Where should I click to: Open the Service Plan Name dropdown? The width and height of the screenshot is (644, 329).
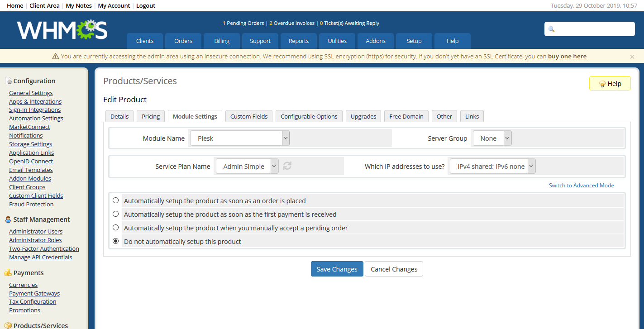pyautogui.click(x=247, y=166)
